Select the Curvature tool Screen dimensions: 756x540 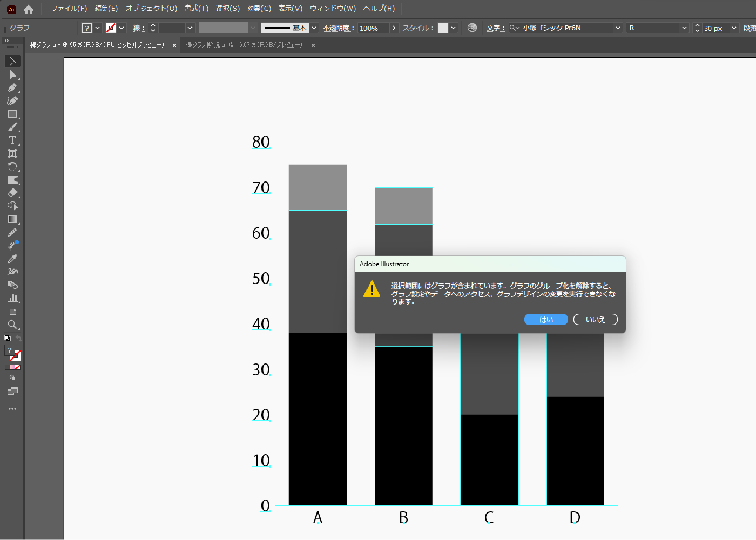click(x=12, y=100)
